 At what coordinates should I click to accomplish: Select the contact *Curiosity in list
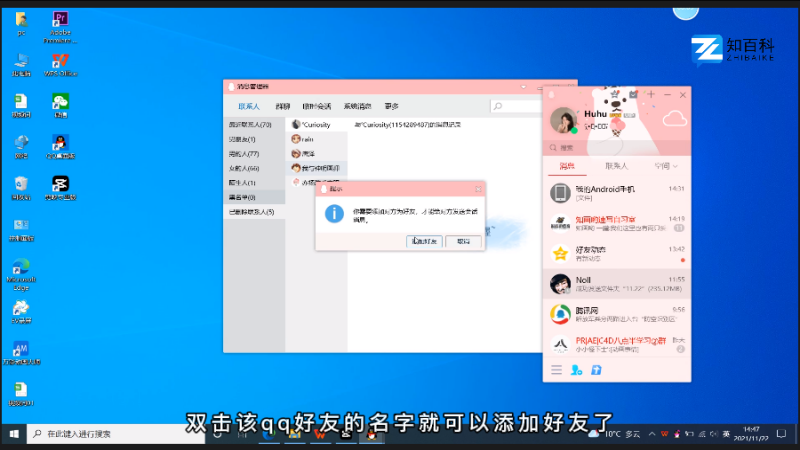tap(316, 124)
